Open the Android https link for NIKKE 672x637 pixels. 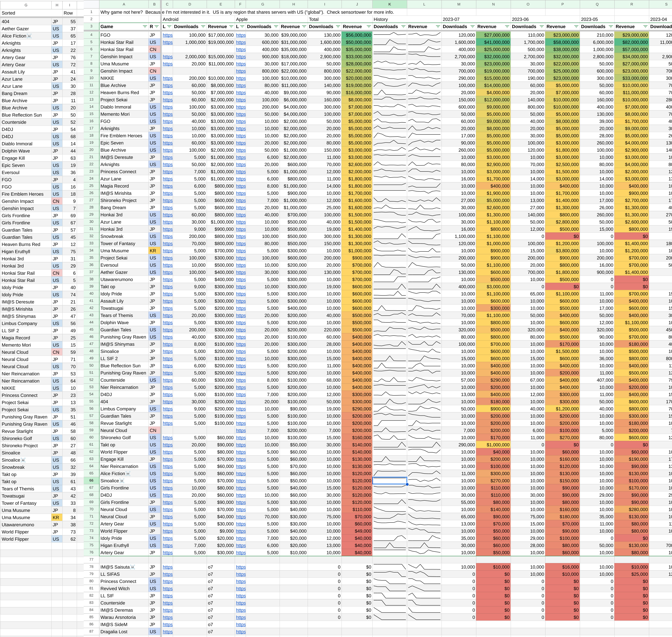click(167, 78)
